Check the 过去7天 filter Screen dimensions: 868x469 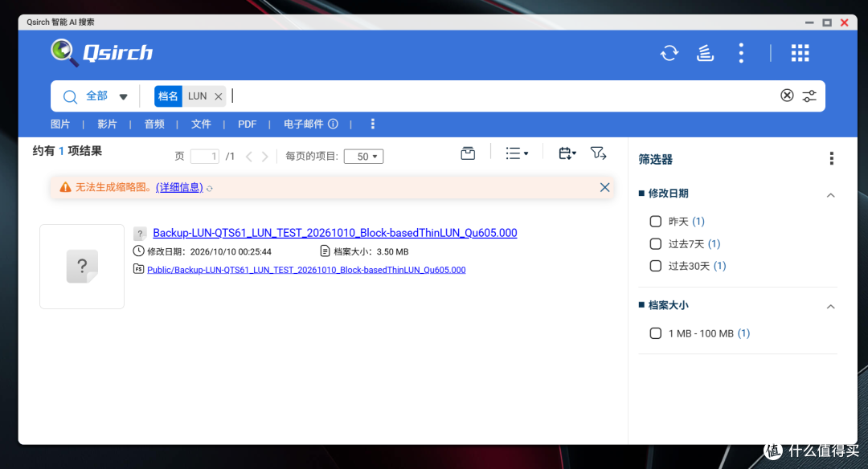click(x=656, y=244)
